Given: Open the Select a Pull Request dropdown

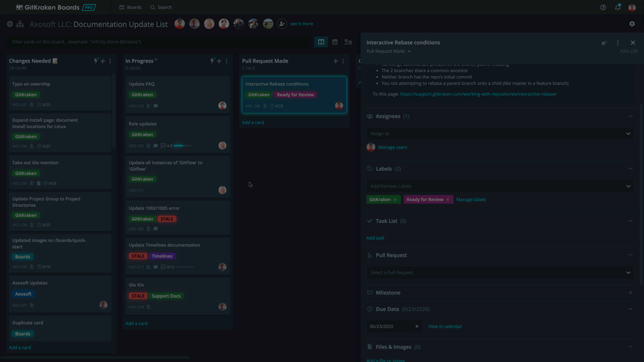Looking at the screenshot, I should (500, 272).
